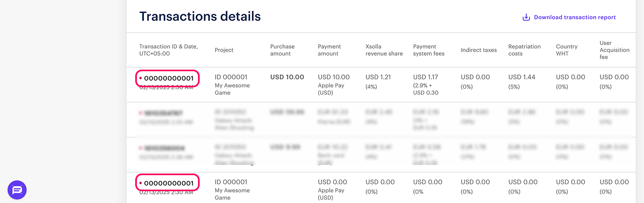Click the Payment amount column header

click(x=329, y=50)
